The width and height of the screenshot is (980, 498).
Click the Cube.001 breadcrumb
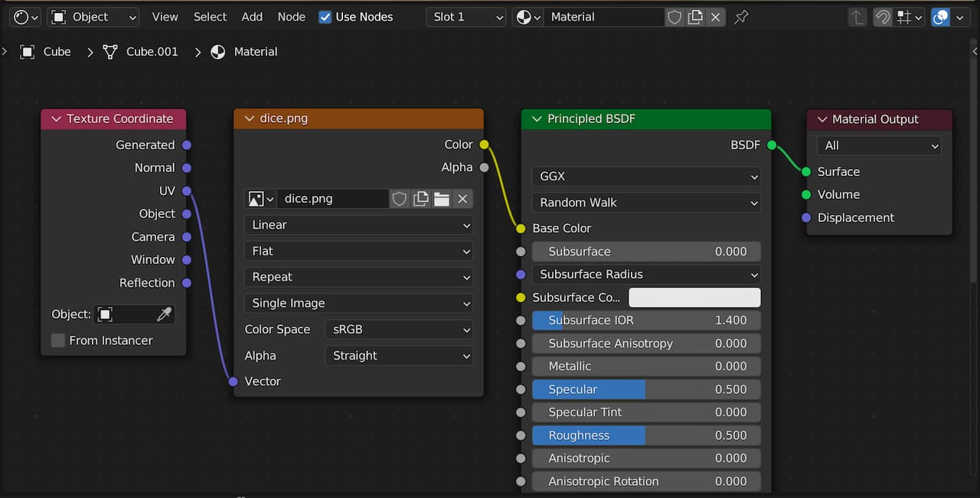pos(152,52)
